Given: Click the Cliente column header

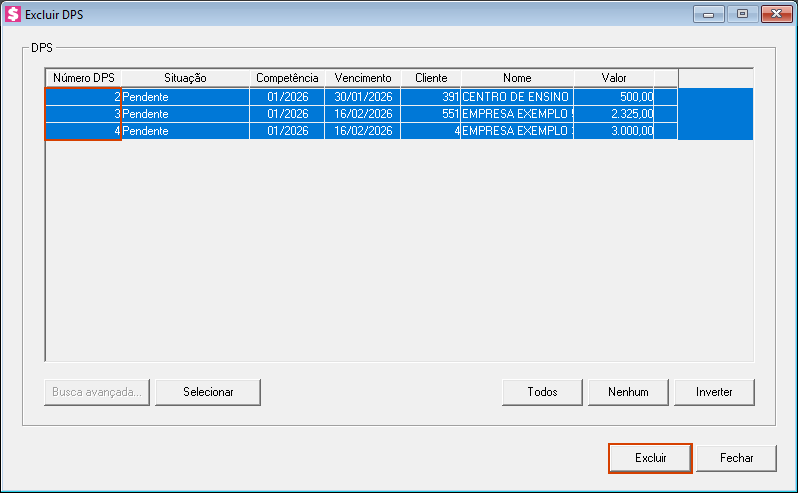Looking at the screenshot, I should tap(431, 78).
